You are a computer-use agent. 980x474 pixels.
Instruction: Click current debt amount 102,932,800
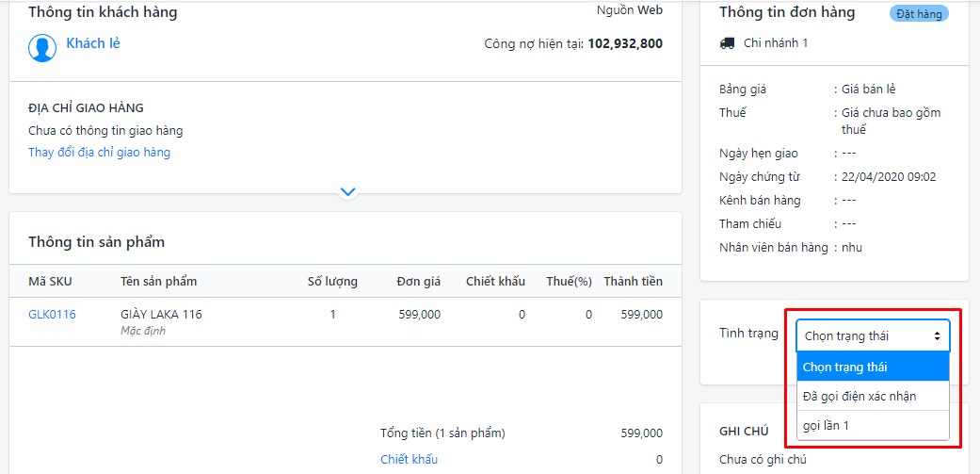click(x=624, y=44)
